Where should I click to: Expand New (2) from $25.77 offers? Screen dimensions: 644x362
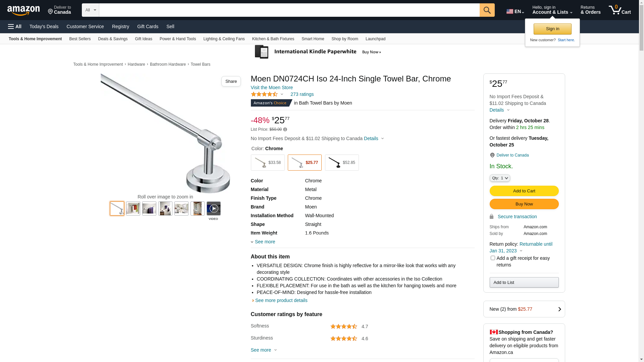(524, 309)
